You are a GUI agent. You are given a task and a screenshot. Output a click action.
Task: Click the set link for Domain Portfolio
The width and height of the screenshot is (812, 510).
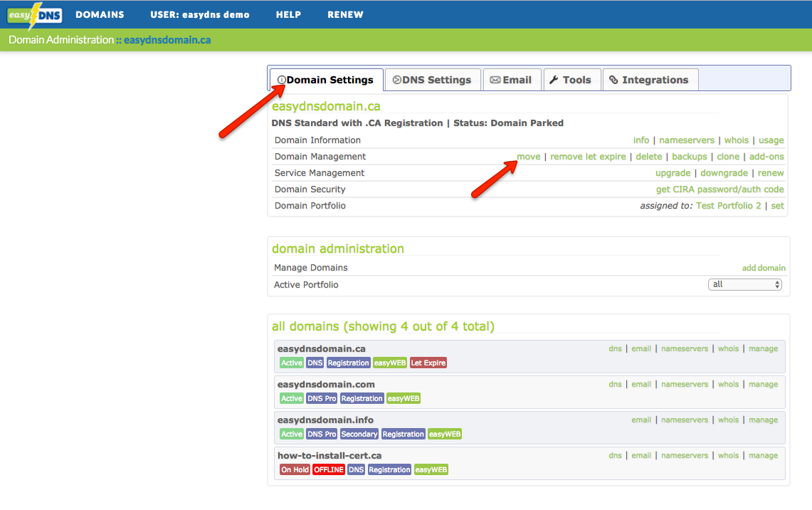777,206
